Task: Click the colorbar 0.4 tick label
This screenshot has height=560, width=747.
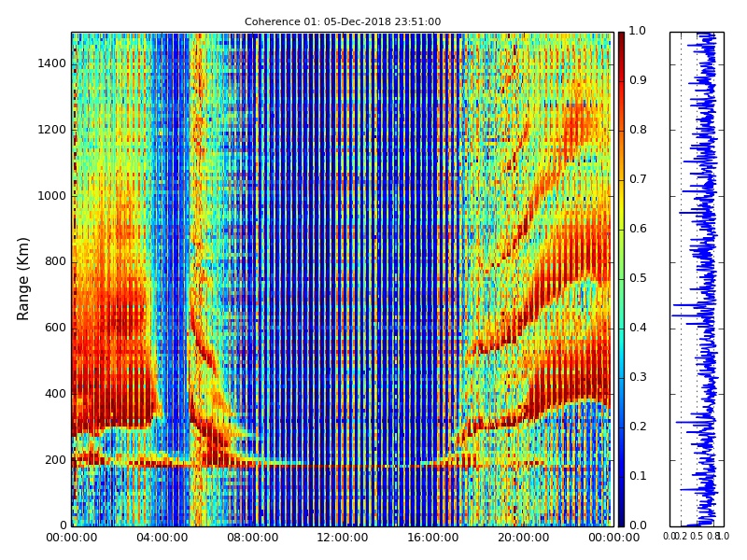Action: point(638,328)
